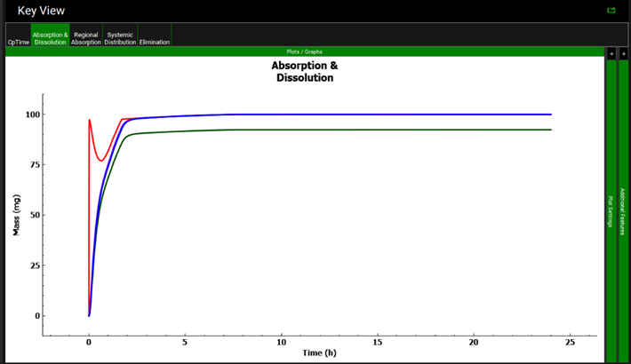Click the Absorption & Dissolution chart title

[304, 71]
